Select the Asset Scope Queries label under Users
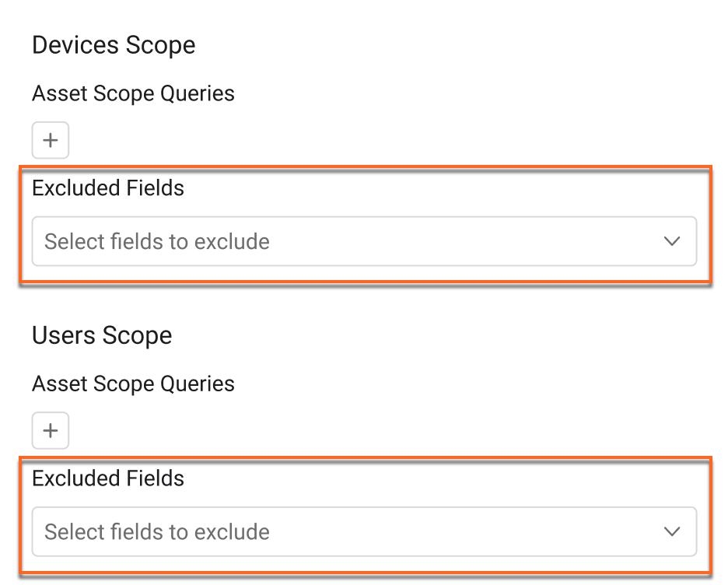The height and width of the screenshot is (585, 728). (x=133, y=384)
